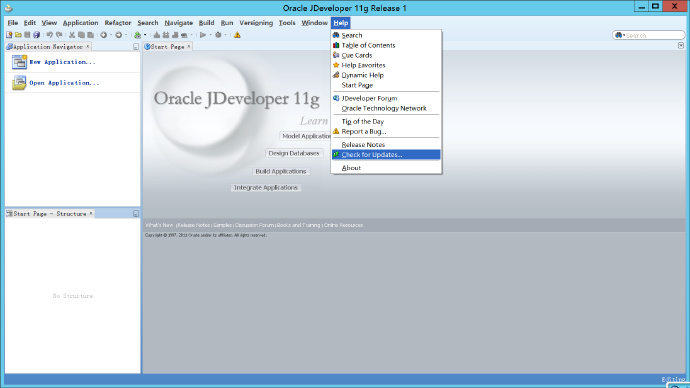
Task: Open dropdown arrow beside Run icon
Action: tap(210, 35)
